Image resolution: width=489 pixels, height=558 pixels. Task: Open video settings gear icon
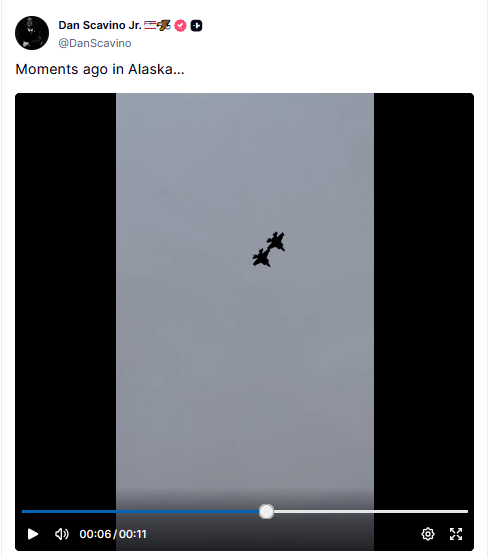tap(428, 534)
